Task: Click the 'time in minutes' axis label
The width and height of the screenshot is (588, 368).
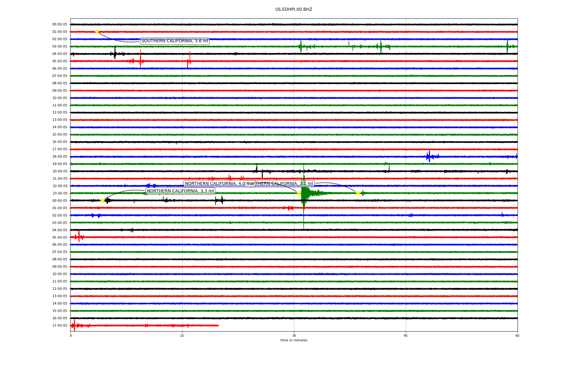Action: point(293,340)
